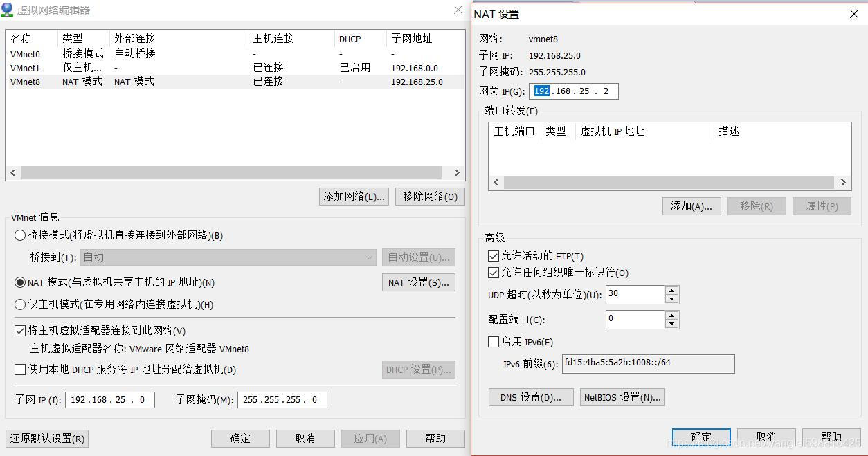Click 还原默认设置(R) button
This screenshot has height=456, width=868.
pyautogui.click(x=48, y=439)
